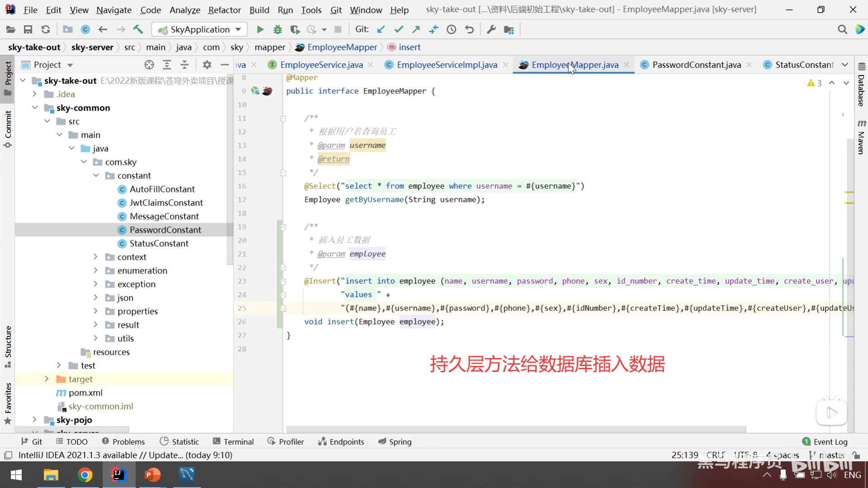This screenshot has width=868, height=488.
Task: Toggle read-only lock icon in status bar
Action: (856, 455)
